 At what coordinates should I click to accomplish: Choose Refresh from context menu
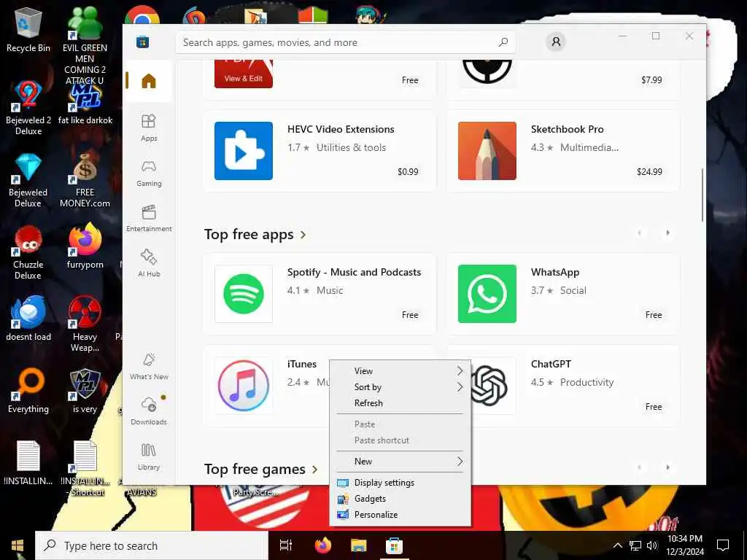pos(400,403)
